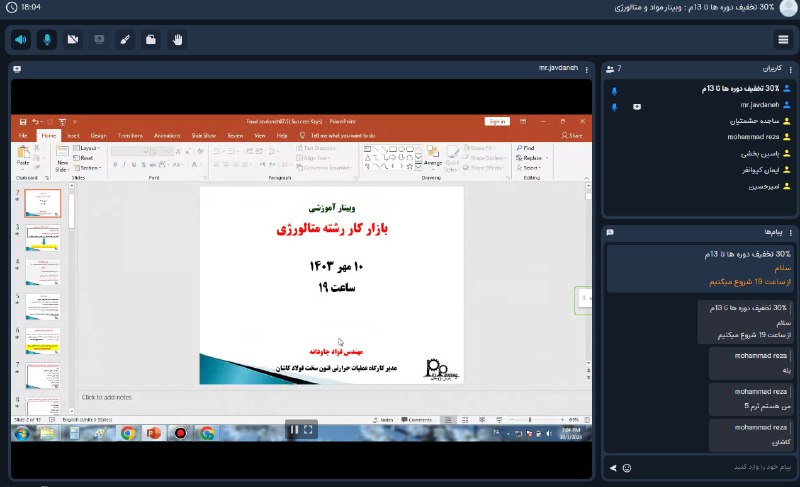The width and height of the screenshot is (800, 487).
Task: Click Find in the Editing group
Action: (526, 148)
